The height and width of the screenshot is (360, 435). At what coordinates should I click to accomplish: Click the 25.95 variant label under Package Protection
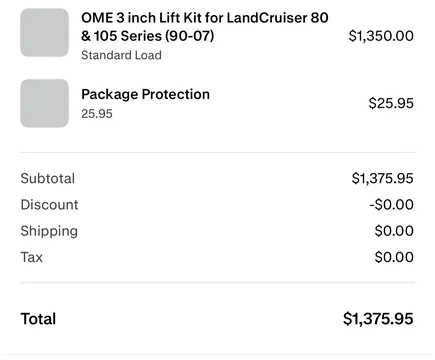(x=97, y=114)
